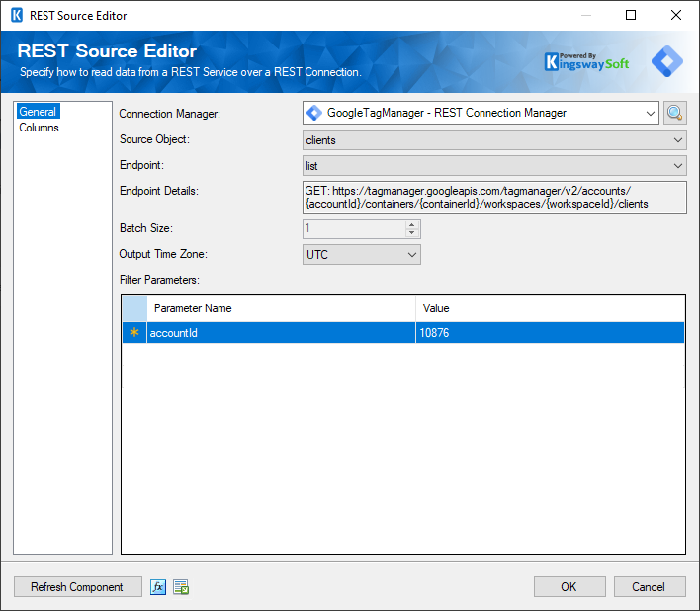Open the Output Time Zone dropdown
Screen dimensions: 700x611
point(362,255)
